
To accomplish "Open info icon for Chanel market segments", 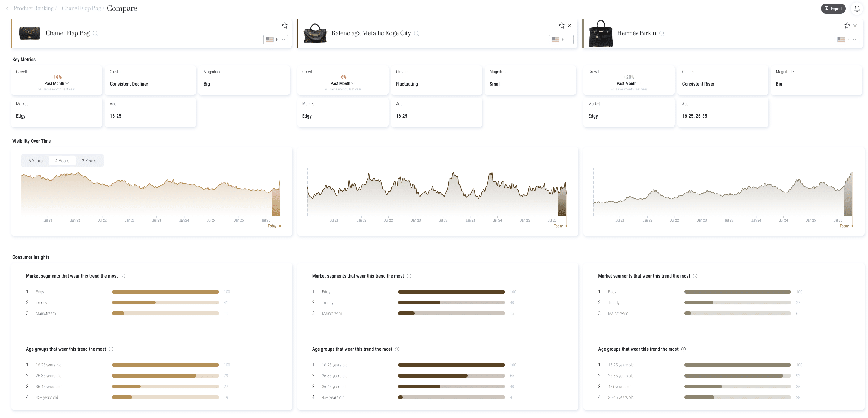I will pyautogui.click(x=123, y=276).
